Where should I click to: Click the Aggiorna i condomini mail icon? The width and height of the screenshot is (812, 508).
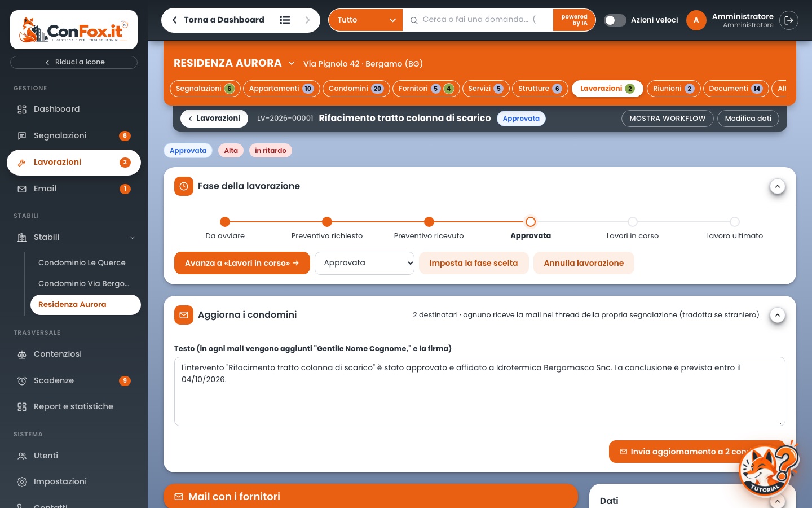(184, 315)
